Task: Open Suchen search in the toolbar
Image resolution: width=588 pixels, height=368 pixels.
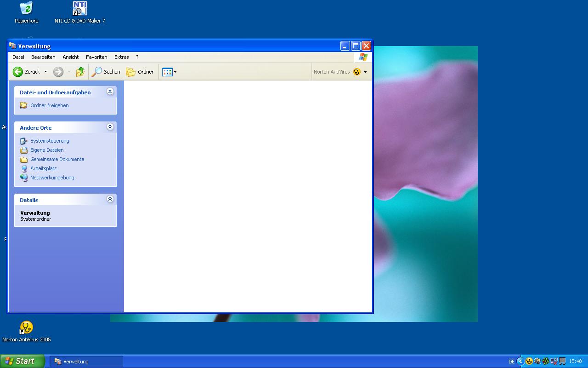Action: (106, 72)
